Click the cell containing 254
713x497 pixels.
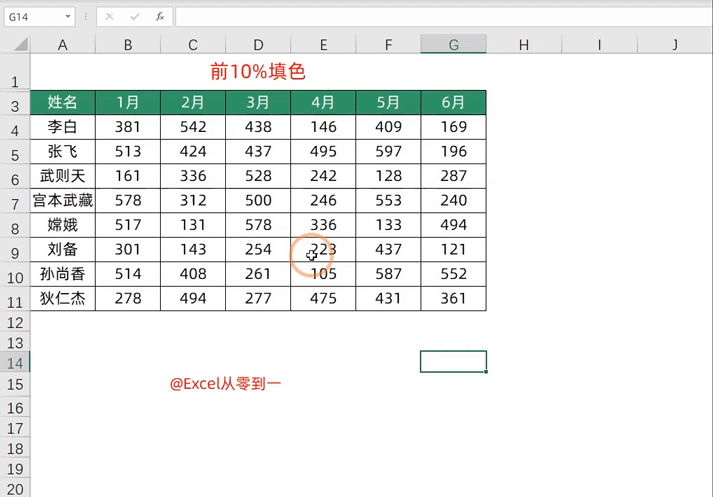tap(258, 250)
